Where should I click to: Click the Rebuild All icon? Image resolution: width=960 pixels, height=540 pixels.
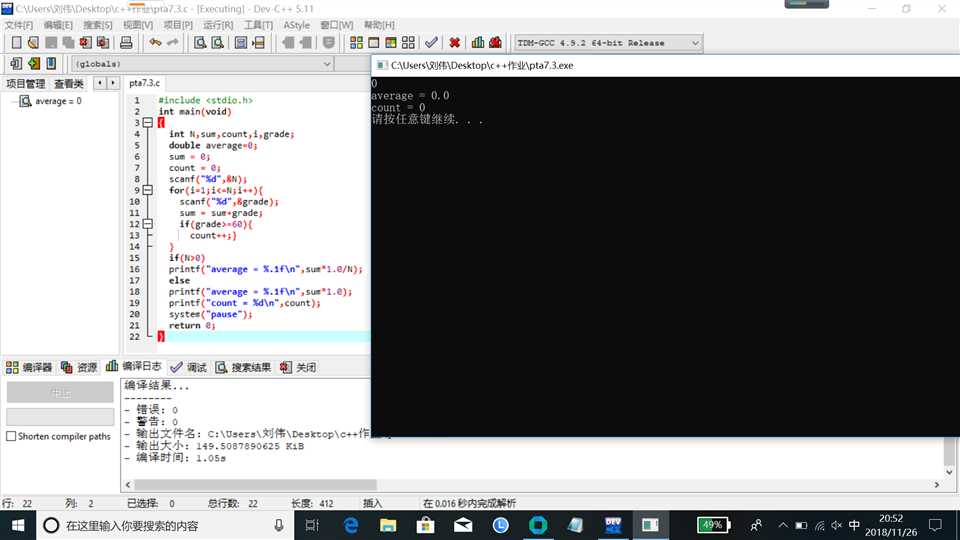[408, 42]
